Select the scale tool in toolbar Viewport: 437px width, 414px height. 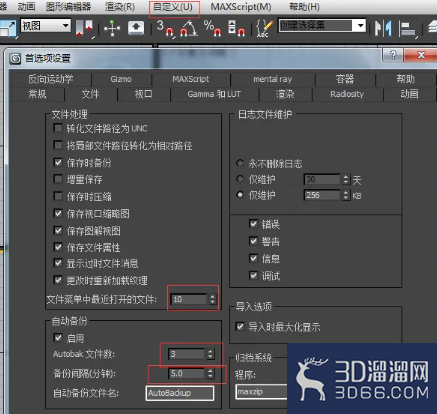(x=7, y=28)
